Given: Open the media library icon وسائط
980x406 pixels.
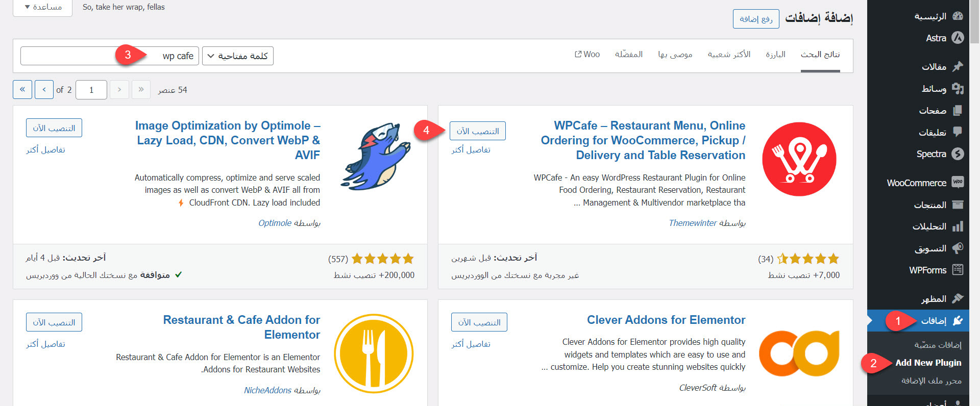Looking at the screenshot, I should pyautogui.click(x=958, y=89).
